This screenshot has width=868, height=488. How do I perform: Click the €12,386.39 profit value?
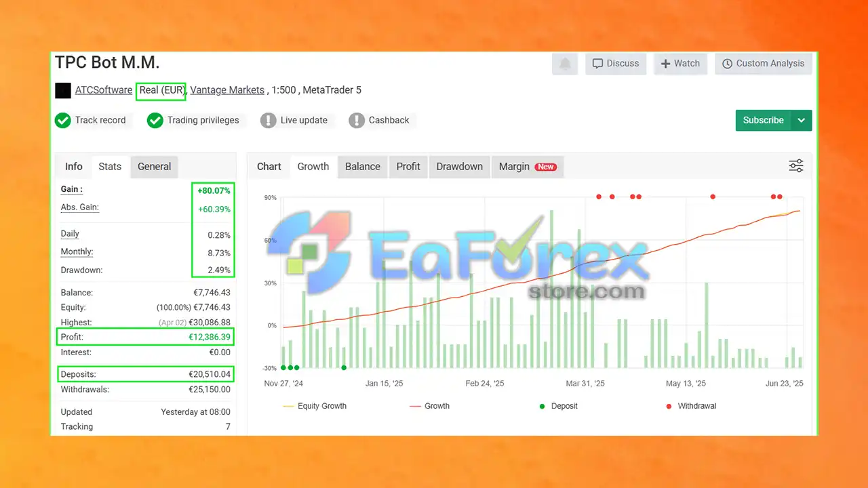click(x=209, y=337)
